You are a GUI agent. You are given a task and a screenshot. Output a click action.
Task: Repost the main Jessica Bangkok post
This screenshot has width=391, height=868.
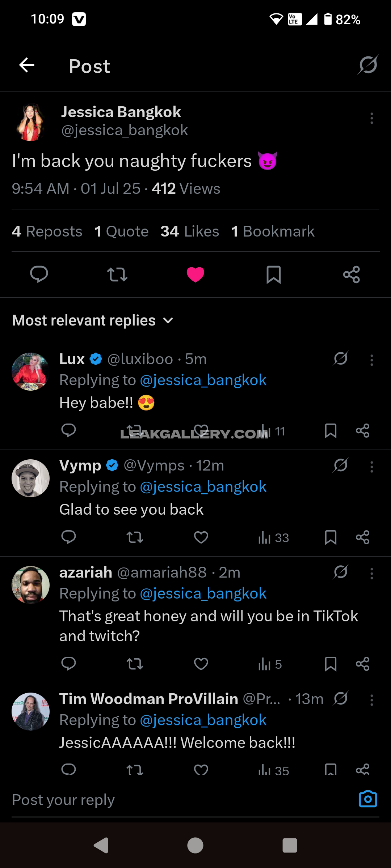(117, 274)
